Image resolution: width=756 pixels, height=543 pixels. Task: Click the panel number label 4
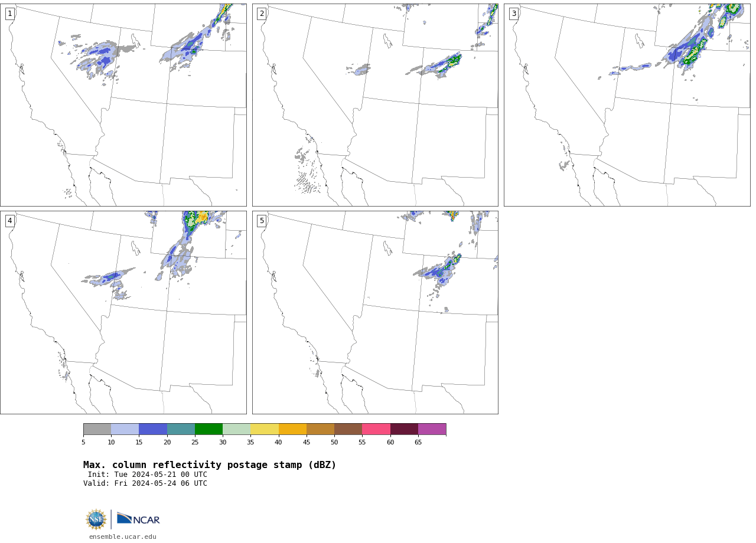coord(10,221)
